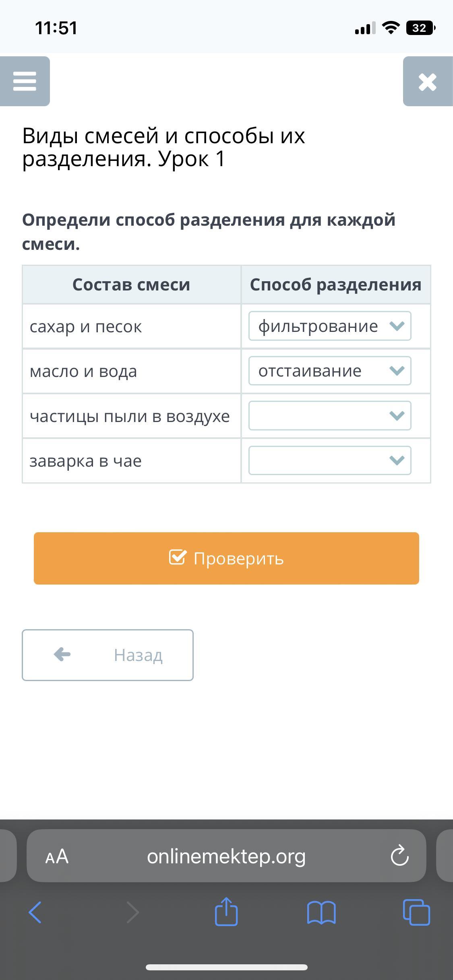Click the Назад button

(x=108, y=655)
